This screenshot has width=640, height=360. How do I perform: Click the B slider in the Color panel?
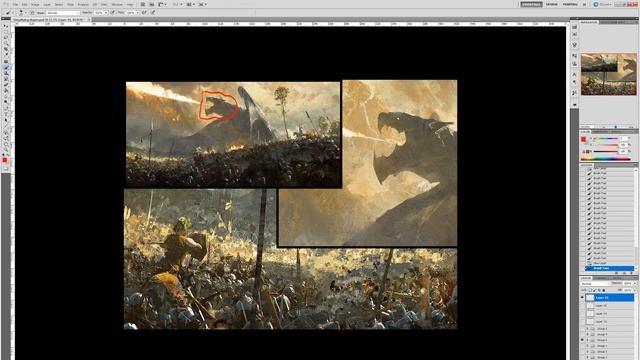606,151
